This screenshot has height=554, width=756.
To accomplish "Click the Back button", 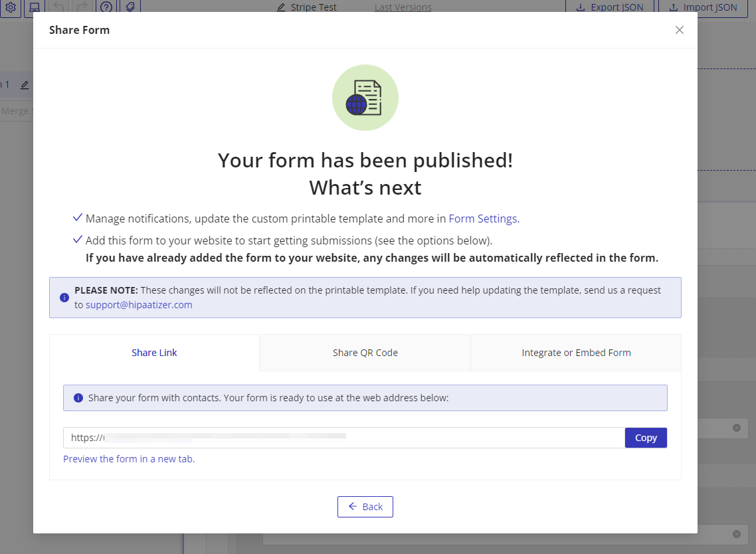I will [x=365, y=507].
